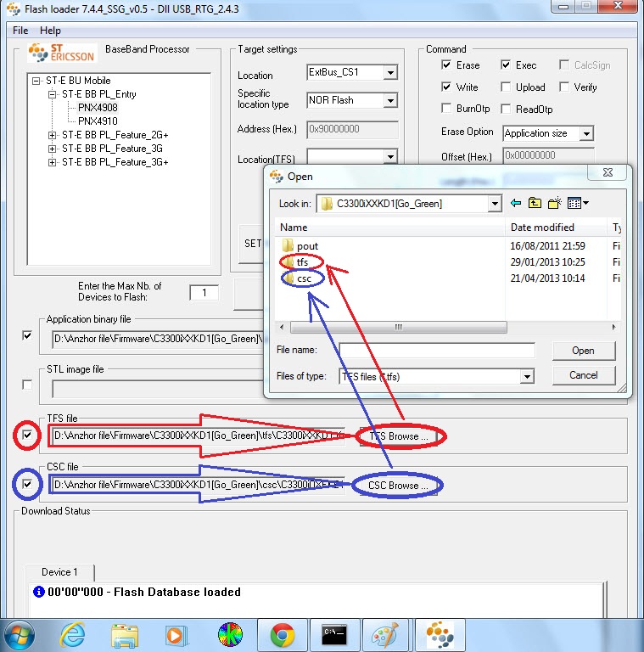The width and height of the screenshot is (644, 652).
Task: Open the Help menu
Action: [x=50, y=31]
